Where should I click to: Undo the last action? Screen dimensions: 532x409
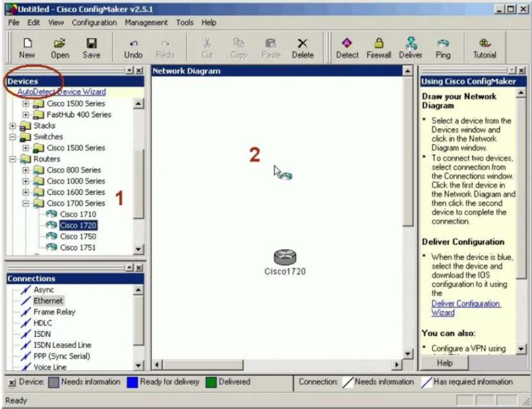tap(133, 48)
